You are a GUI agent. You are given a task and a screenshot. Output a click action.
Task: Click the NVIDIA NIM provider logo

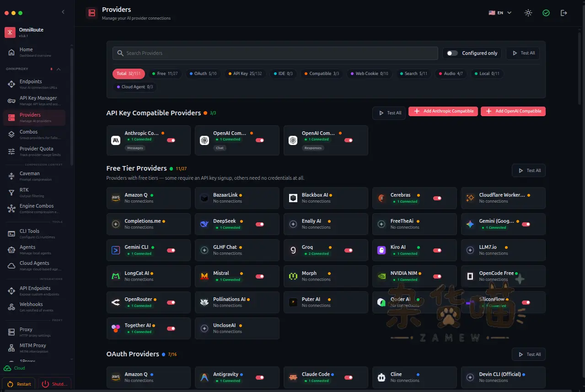381,276
